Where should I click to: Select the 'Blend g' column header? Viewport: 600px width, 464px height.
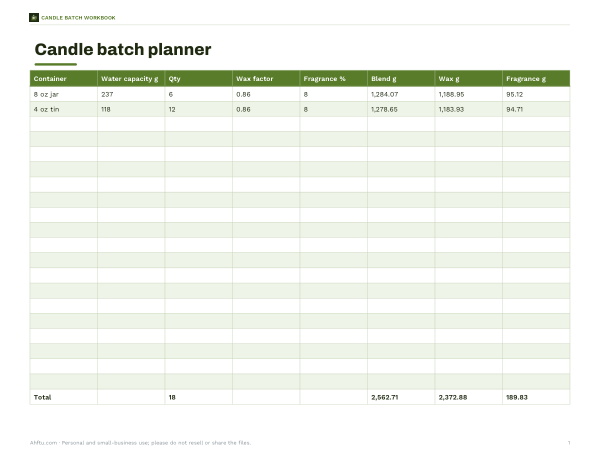[401, 78]
